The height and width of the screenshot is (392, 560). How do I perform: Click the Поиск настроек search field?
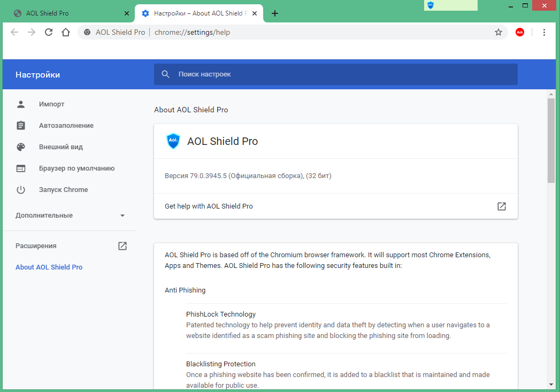coord(335,74)
